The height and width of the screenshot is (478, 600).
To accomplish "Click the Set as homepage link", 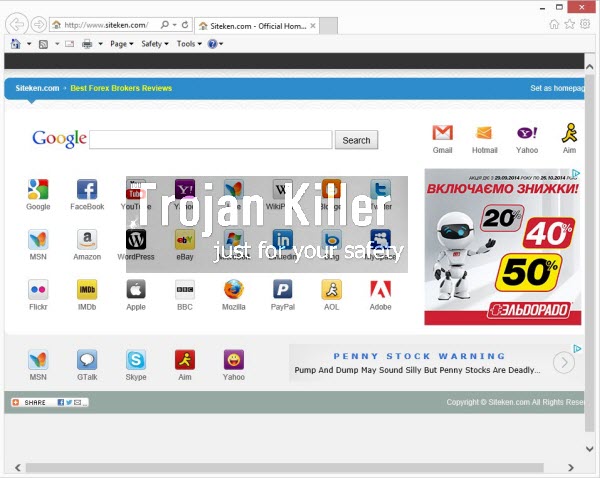I will point(556,88).
